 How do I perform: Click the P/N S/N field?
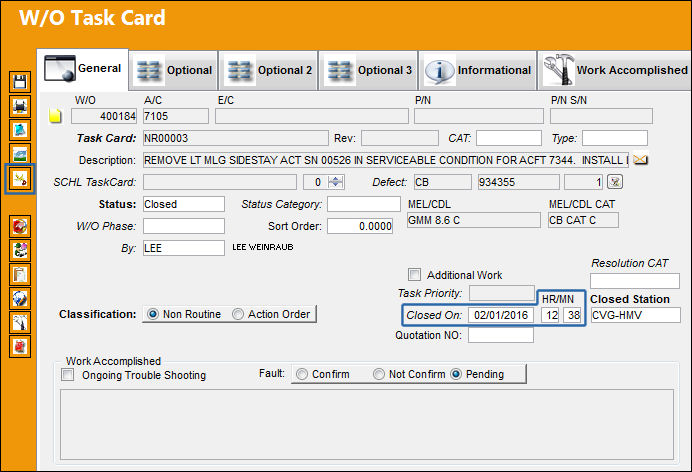click(x=601, y=116)
